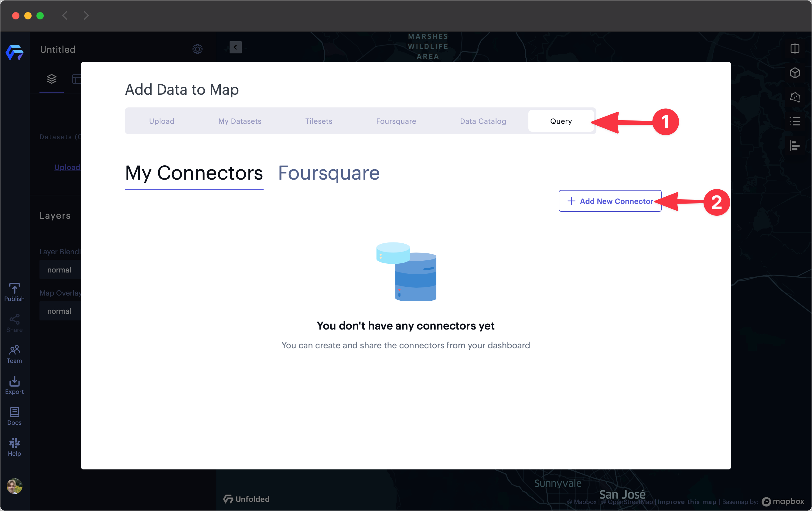Select the Query tab in Add Data

[561, 121]
